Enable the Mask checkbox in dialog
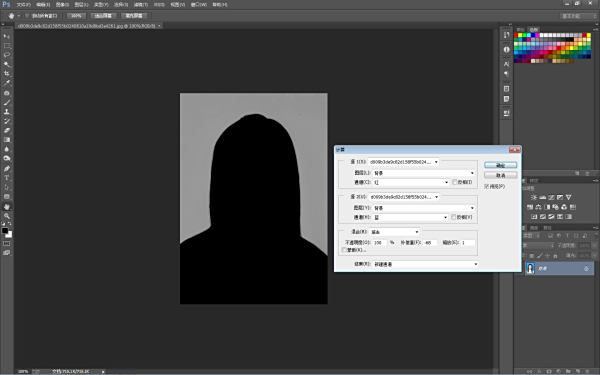The height and width of the screenshot is (375, 600). pos(344,250)
